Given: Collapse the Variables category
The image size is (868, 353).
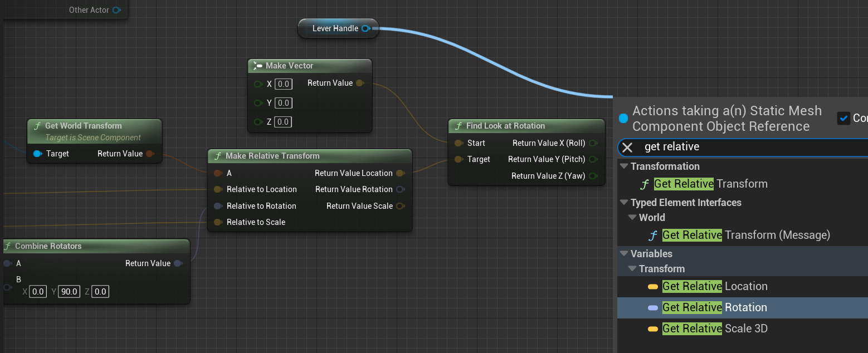Looking at the screenshot, I should pyautogui.click(x=624, y=254).
